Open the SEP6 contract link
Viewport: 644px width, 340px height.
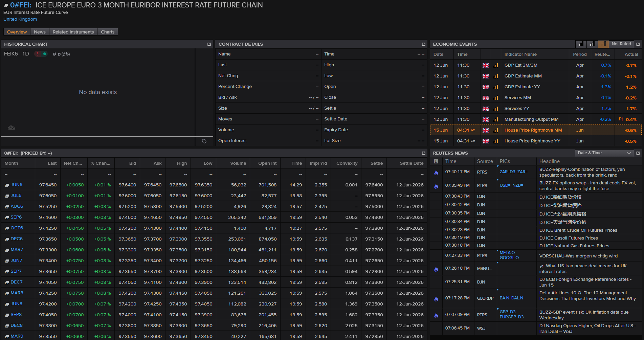coord(16,217)
